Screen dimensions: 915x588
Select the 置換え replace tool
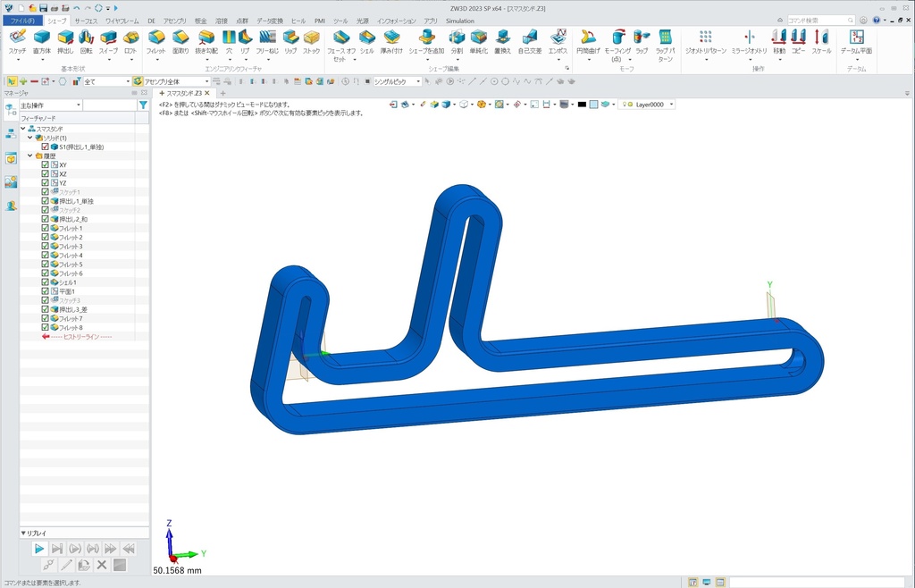point(502,42)
